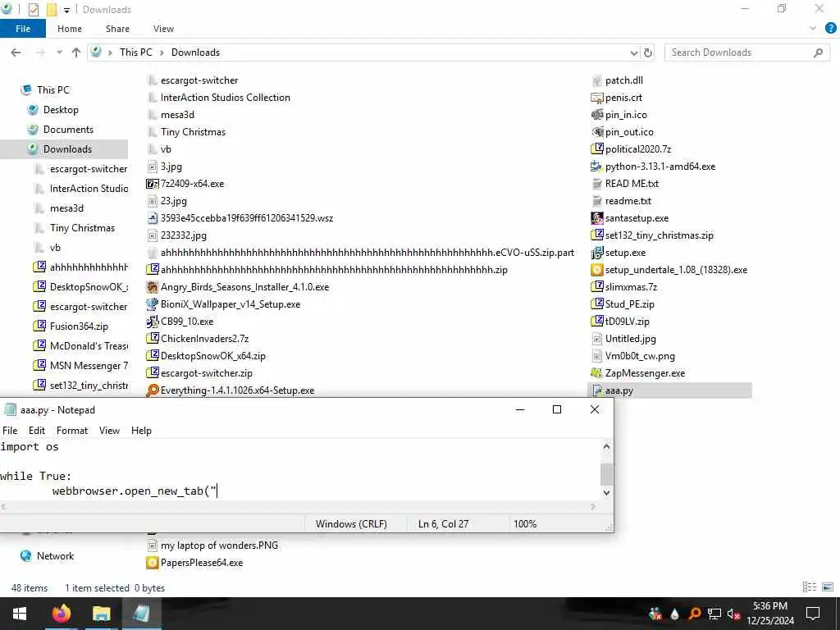Select the ChickenInvaders2.7z archive icon
This screenshot has width=840, height=630.
[152, 339]
